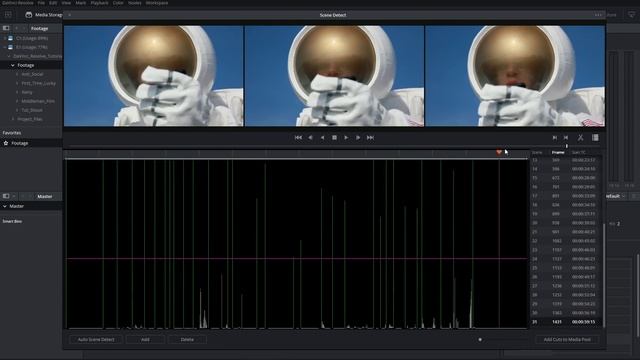Go to the next scene cut

(566, 138)
